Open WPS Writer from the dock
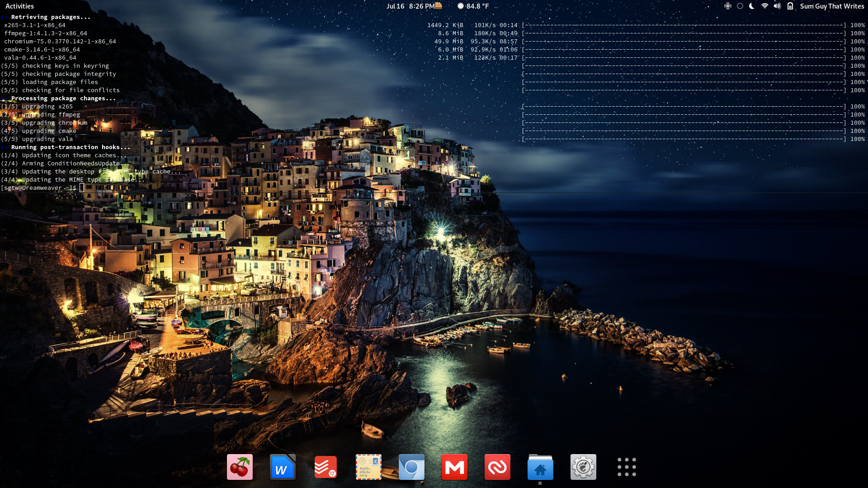The image size is (868, 488). (x=283, y=467)
